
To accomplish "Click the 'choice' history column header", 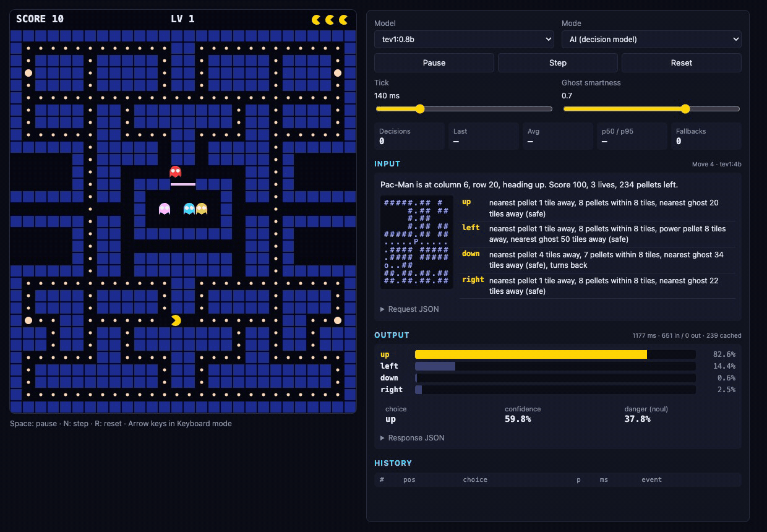I will coord(475,480).
